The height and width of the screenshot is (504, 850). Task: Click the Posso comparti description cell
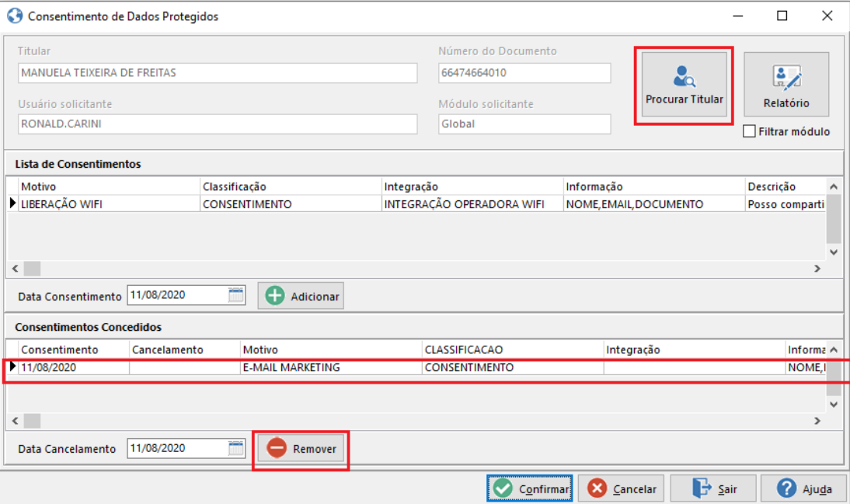pos(786,204)
